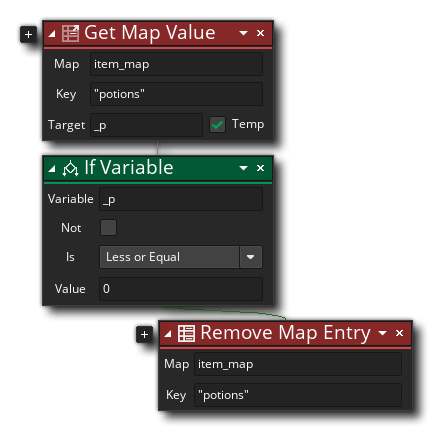
Task: Open the Is comparison dropdown arrow
Action: [x=250, y=257]
